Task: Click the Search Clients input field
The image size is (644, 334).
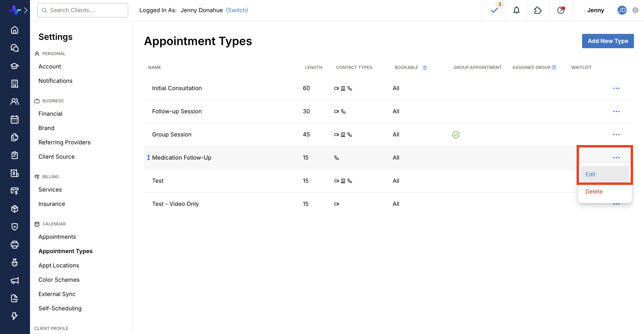Action: (x=82, y=10)
